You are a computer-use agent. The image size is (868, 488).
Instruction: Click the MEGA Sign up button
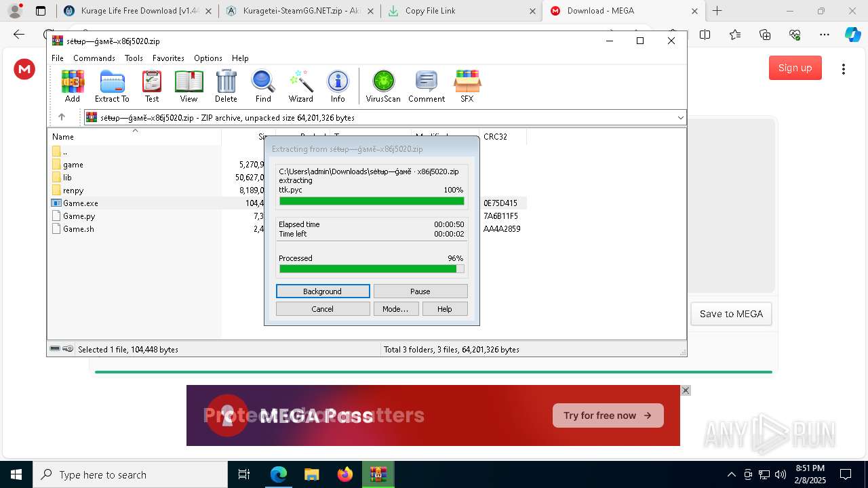click(x=795, y=68)
